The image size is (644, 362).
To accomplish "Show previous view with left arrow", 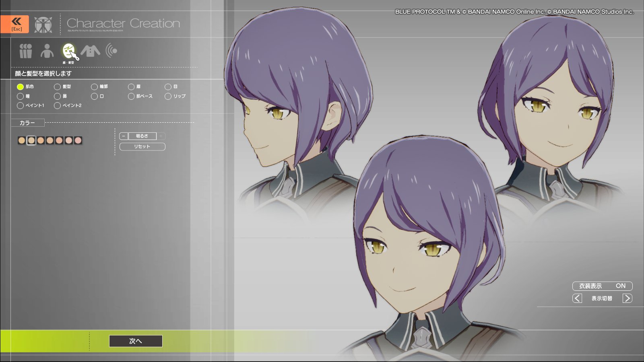I will click(577, 298).
